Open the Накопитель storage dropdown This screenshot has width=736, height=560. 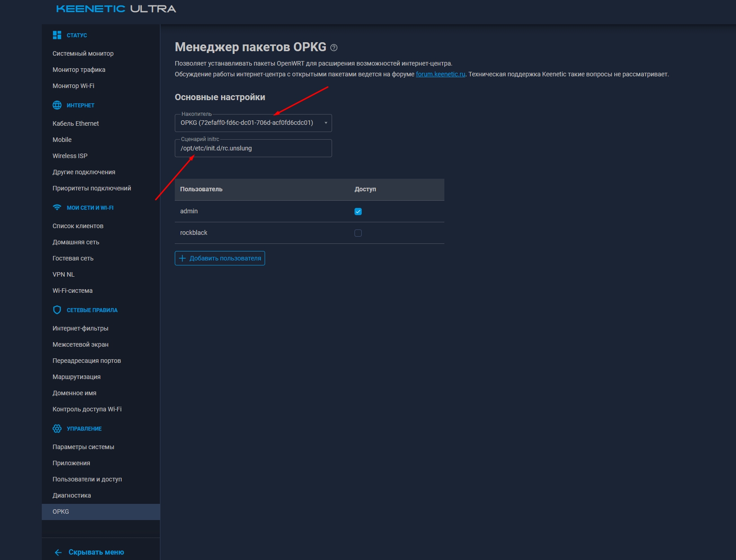pyautogui.click(x=325, y=123)
